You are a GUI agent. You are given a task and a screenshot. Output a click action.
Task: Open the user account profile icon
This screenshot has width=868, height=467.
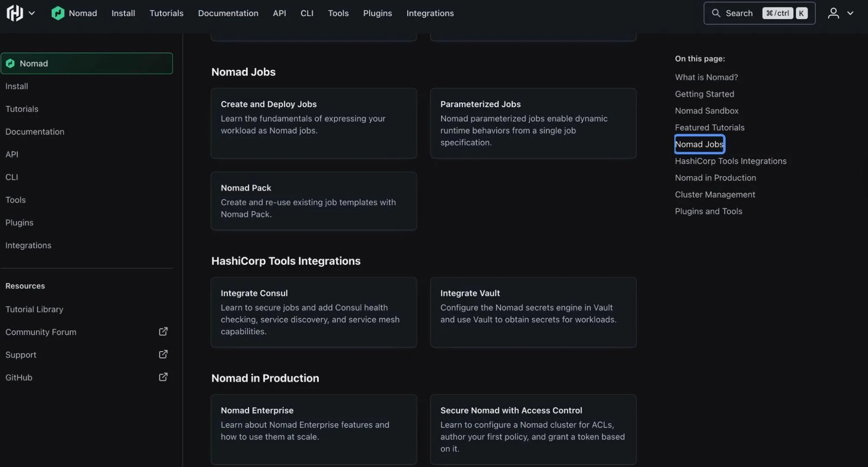pyautogui.click(x=833, y=13)
